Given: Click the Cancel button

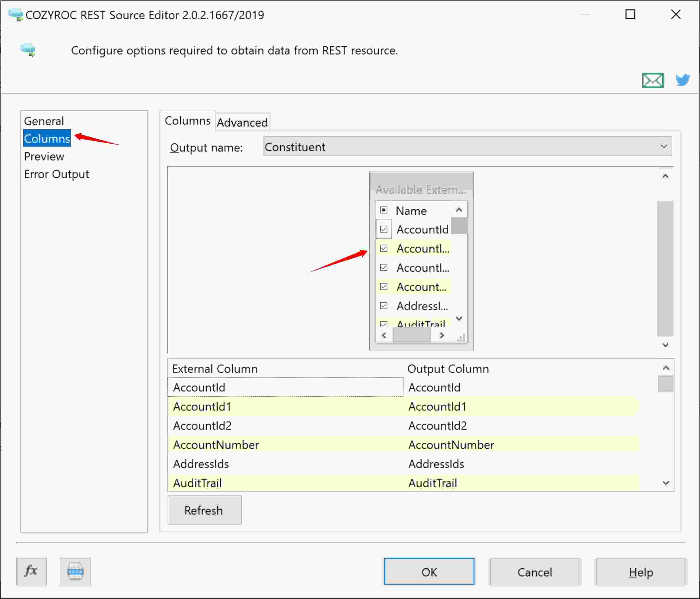Looking at the screenshot, I should pyautogui.click(x=535, y=572).
